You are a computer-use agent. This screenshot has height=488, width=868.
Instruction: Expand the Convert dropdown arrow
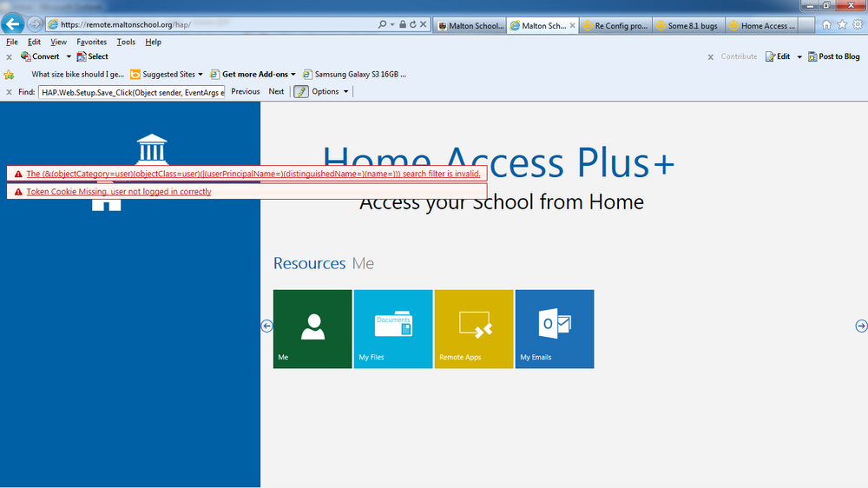click(69, 56)
